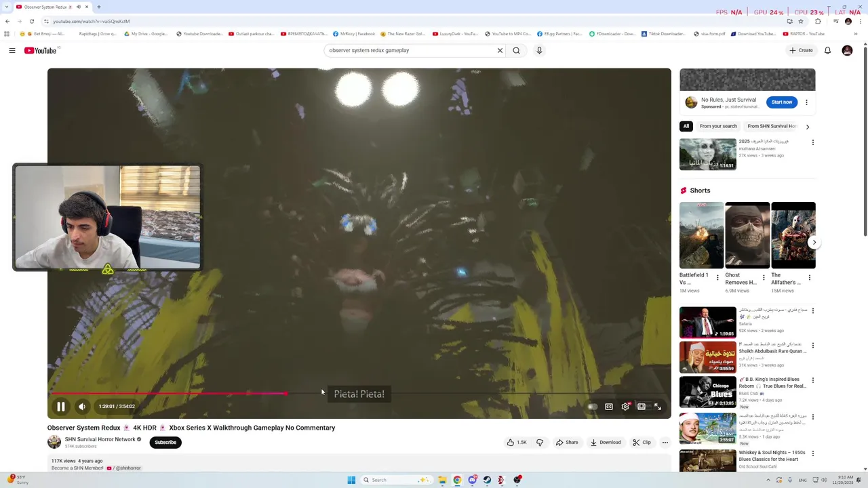Click Start now on the ad
868x488 pixels.
point(782,102)
